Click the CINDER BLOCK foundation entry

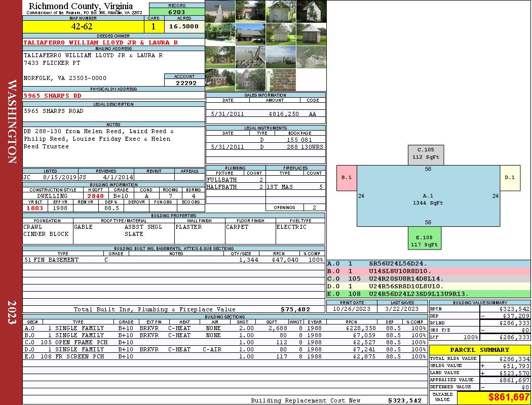[46, 234]
